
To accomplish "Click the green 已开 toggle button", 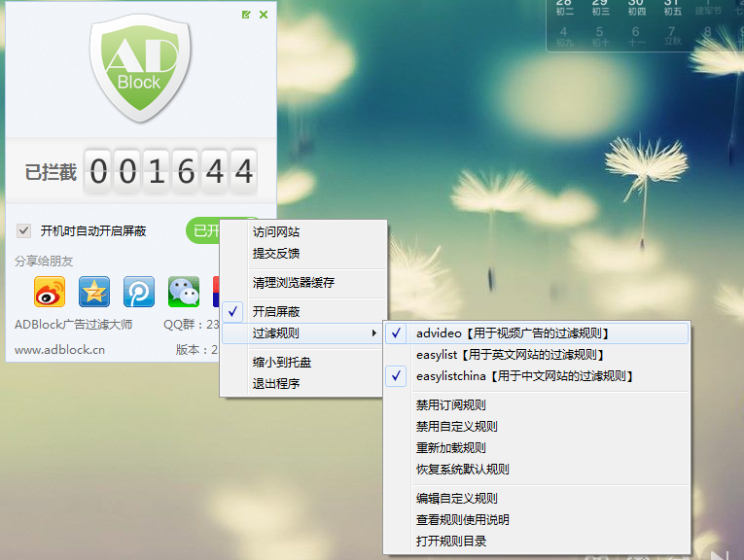I will point(203,231).
